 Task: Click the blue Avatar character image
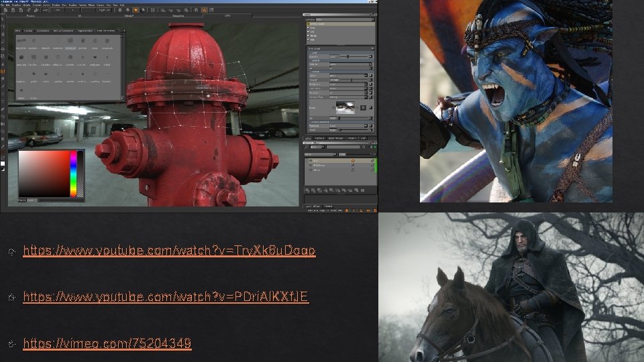point(516,101)
